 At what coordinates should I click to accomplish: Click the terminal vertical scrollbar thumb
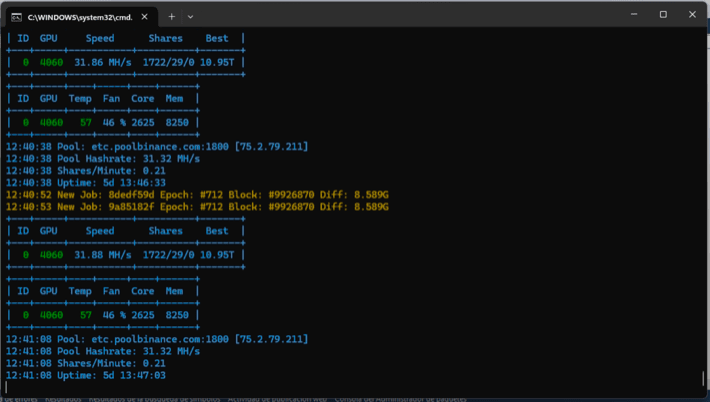pos(703,378)
